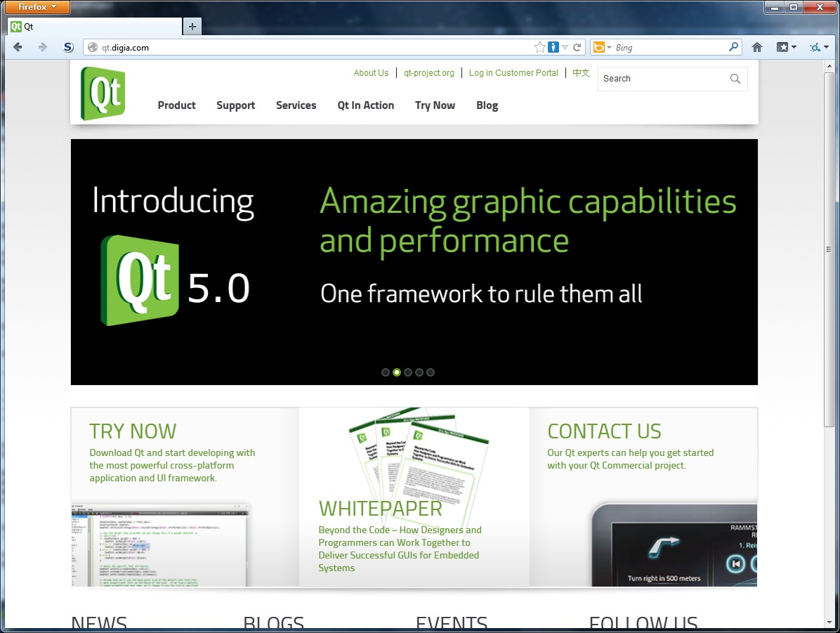Switch to the Chinese language link
This screenshot has height=633, width=840.
581,72
